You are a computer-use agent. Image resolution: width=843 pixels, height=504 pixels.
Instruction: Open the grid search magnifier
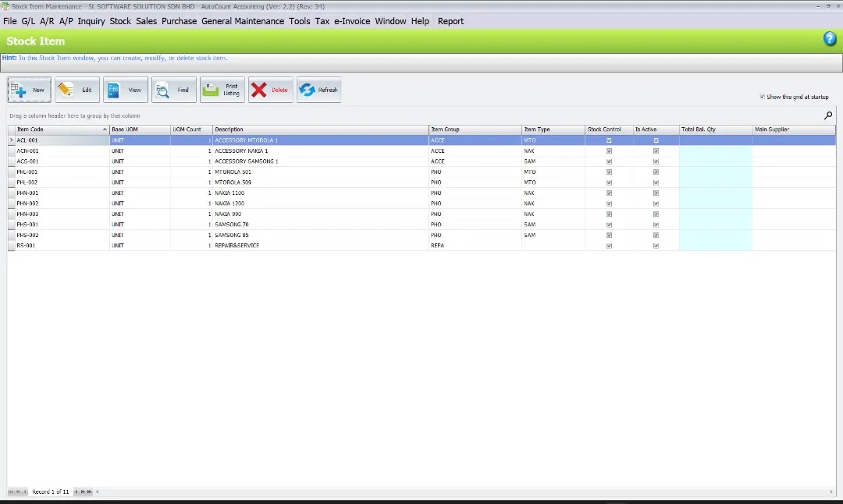828,115
